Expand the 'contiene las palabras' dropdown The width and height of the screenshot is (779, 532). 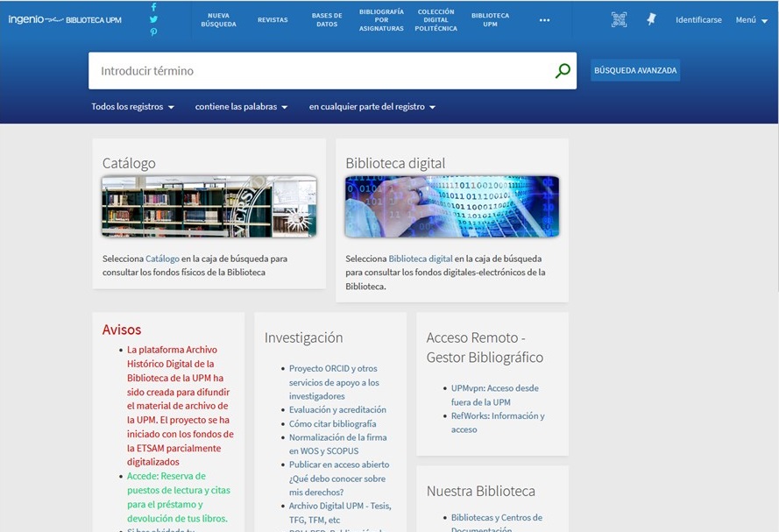242,107
